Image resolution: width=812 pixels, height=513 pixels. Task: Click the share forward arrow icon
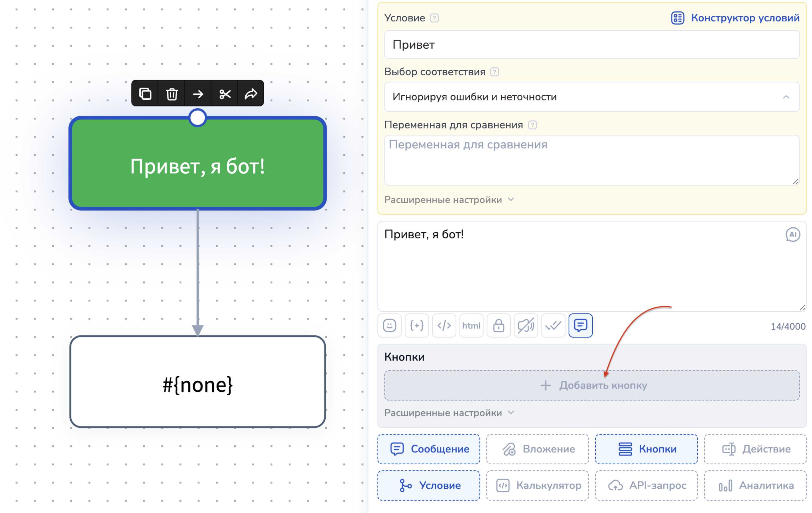point(251,94)
